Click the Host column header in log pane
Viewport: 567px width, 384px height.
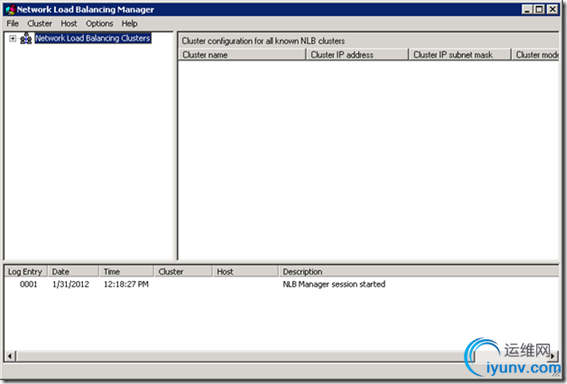click(246, 272)
